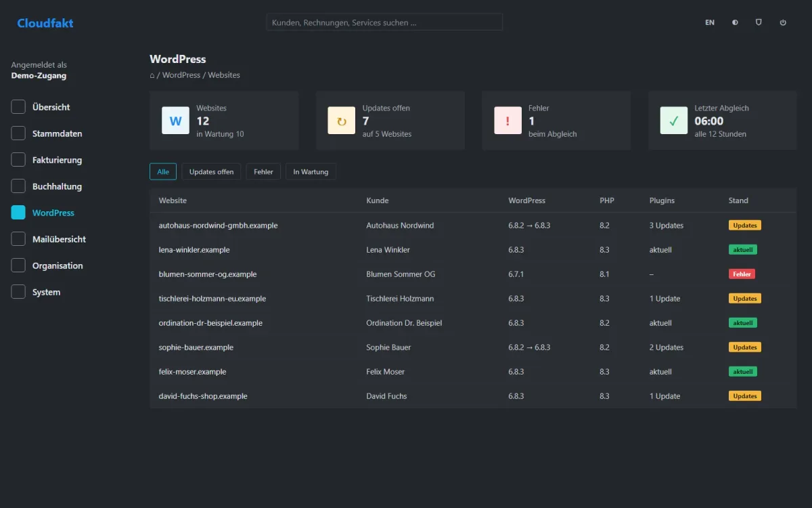Open lena-winkler.example website
Image resolution: width=812 pixels, height=508 pixels.
194,249
